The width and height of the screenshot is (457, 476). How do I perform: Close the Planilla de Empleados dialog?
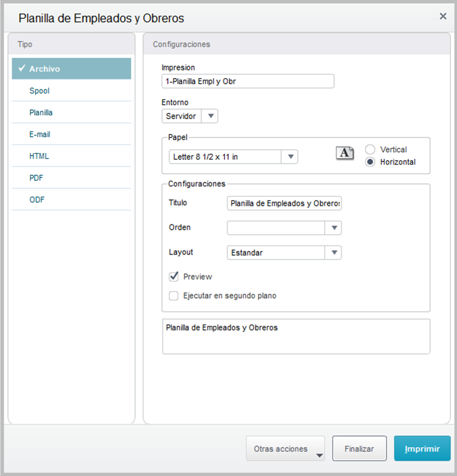tap(443, 16)
